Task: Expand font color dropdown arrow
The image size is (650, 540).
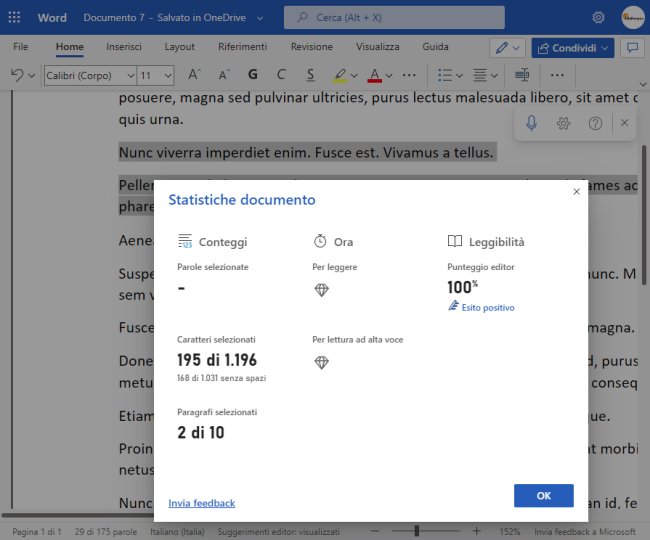Action: pos(388,76)
